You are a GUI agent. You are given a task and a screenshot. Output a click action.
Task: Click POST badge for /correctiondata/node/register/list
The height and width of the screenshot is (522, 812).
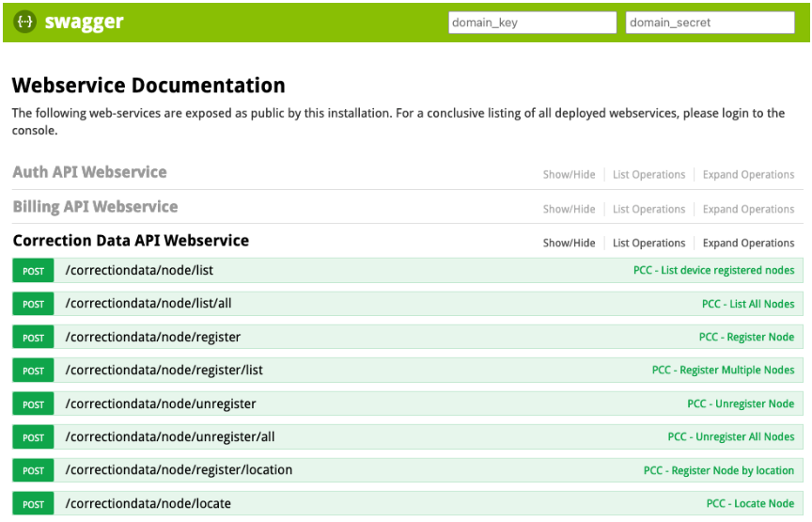[33, 371]
